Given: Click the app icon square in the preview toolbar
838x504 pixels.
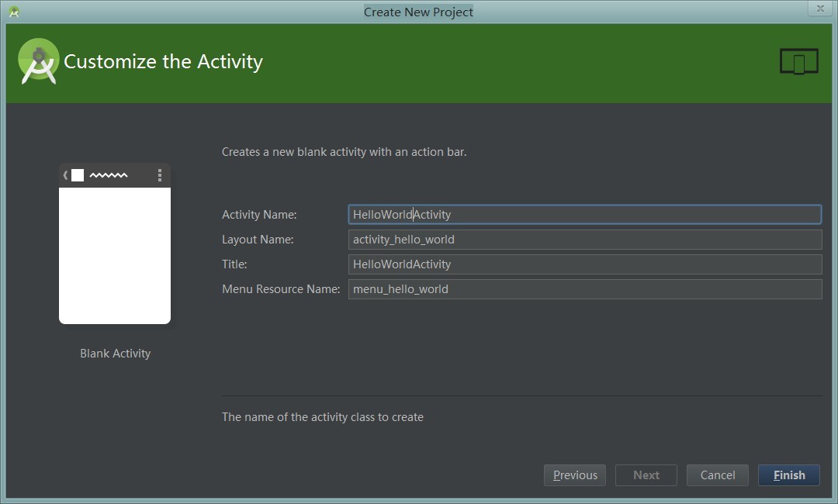Looking at the screenshot, I should (77, 175).
